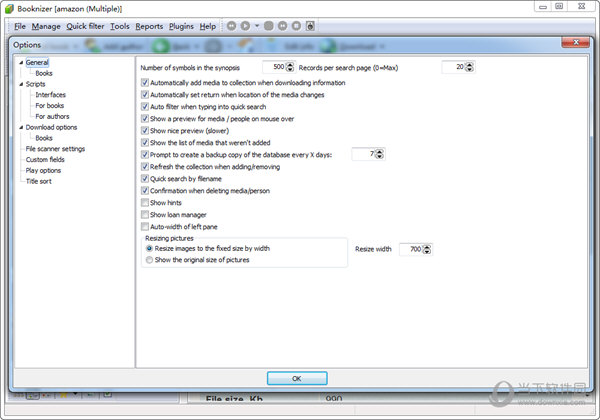Enable Auto-width of left pane
This screenshot has width=600, height=420.
point(145,226)
